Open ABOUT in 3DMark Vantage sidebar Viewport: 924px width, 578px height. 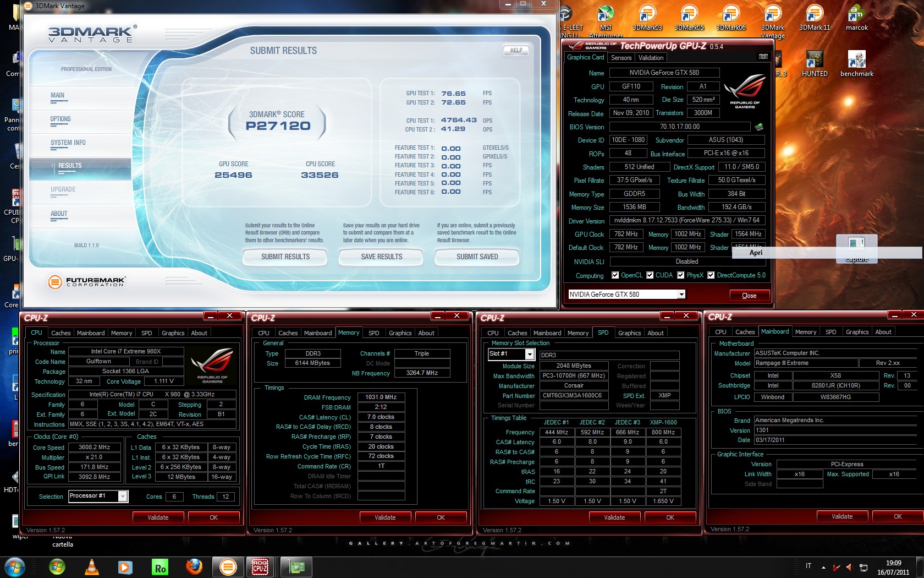point(59,214)
